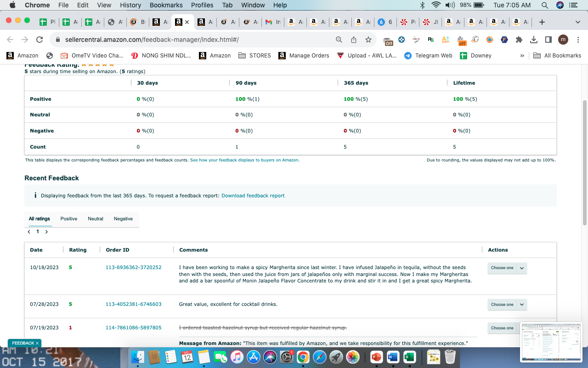Open the A+ Scout extension
The width and height of the screenshot is (588, 368).
[x=445, y=40]
